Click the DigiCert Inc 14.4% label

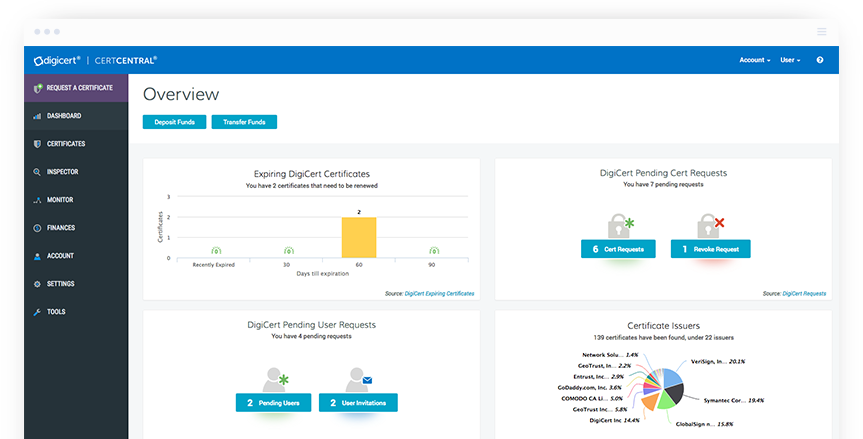coord(614,420)
